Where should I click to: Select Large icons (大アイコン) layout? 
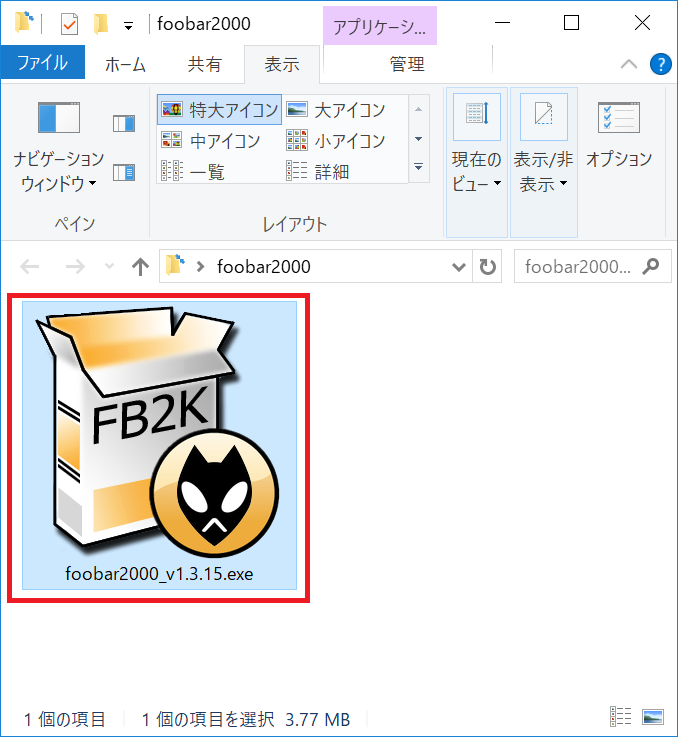coord(336,110)
